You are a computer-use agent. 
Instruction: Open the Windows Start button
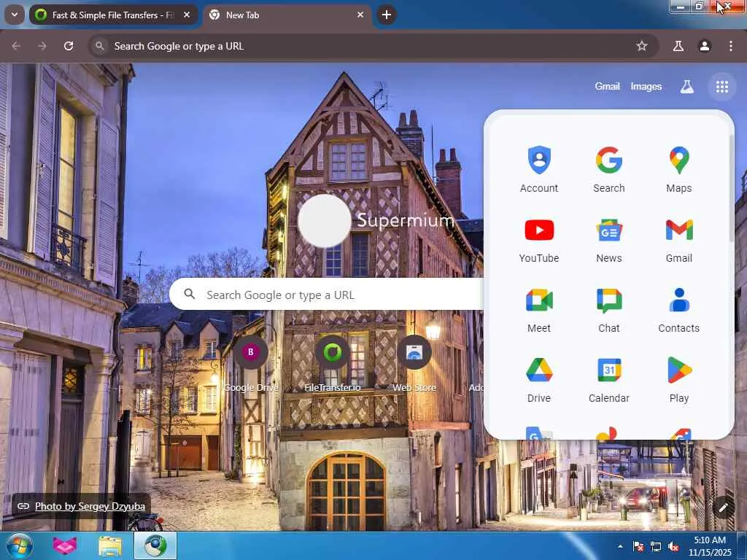coord(19,545)
